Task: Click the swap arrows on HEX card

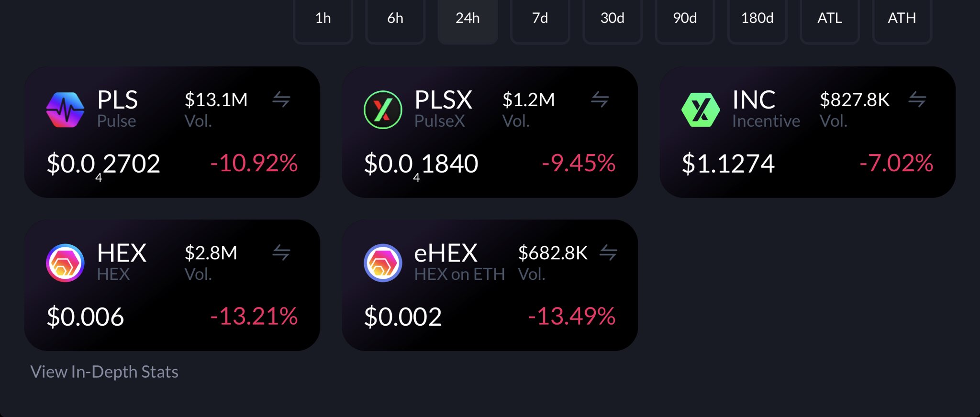Action: pyautogui.click(x=281, y=252)
